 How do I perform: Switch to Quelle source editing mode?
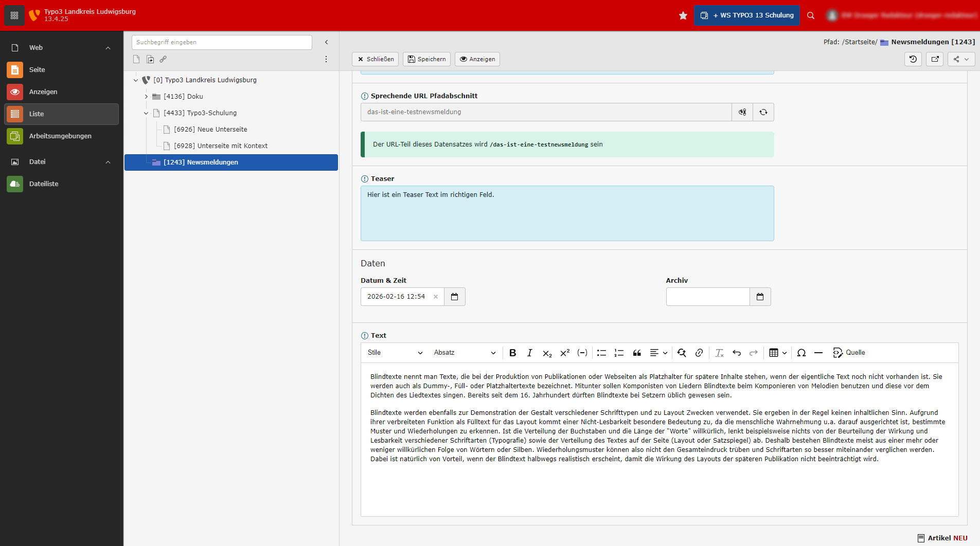tap(849, 353)
